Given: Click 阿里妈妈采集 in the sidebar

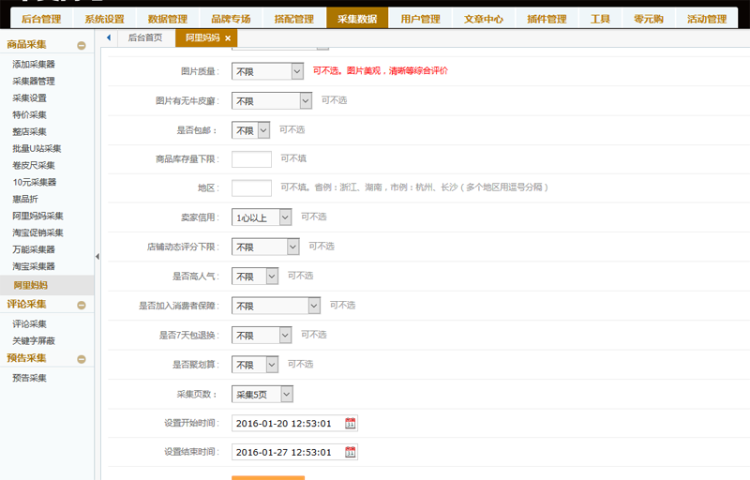Looking at the screenshot, I should [x=38, y=216].
